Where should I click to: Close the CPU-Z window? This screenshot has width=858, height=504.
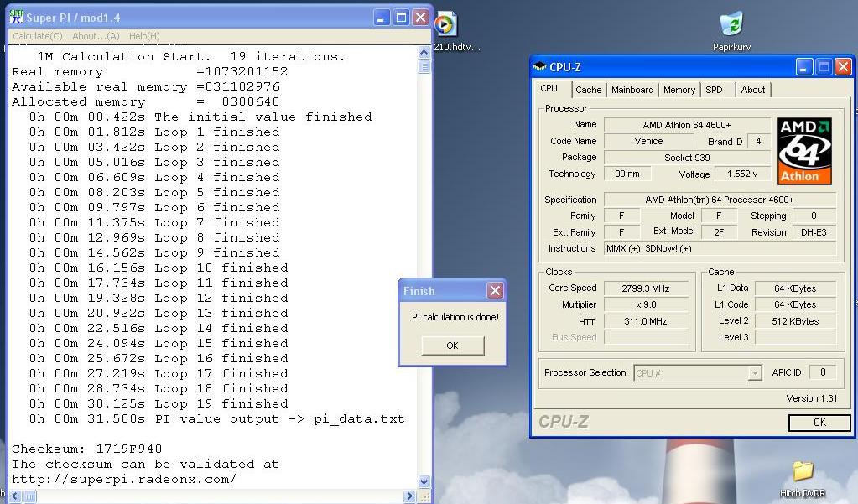843,67
